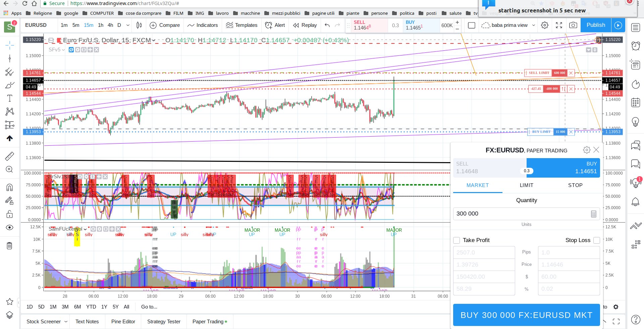The image size is (644, 329).
Task: Select the MARKET order tab
Action: pos(478,185)
